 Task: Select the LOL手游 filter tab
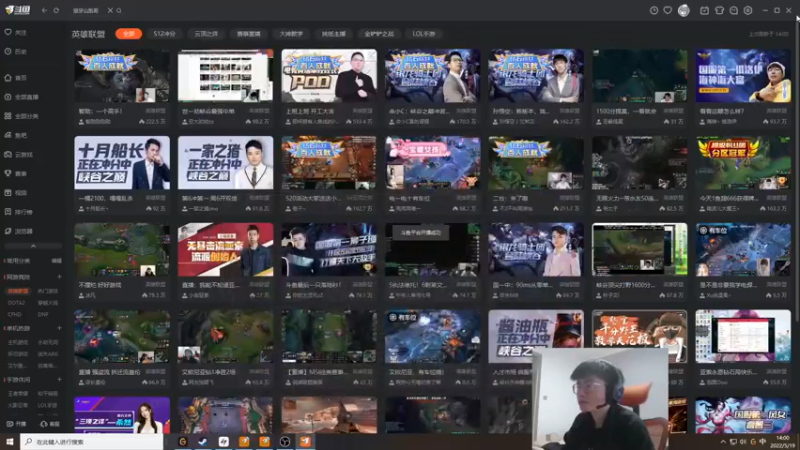[424, 34]
